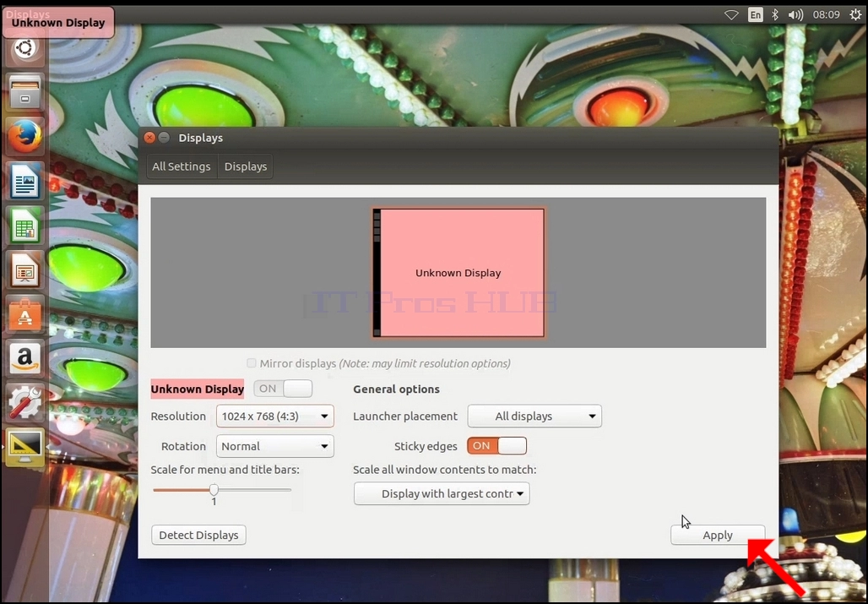This screenshot has height=604, width=868.
Task: Open the Resolution dropdown
Action: click(x=275, y=416)
